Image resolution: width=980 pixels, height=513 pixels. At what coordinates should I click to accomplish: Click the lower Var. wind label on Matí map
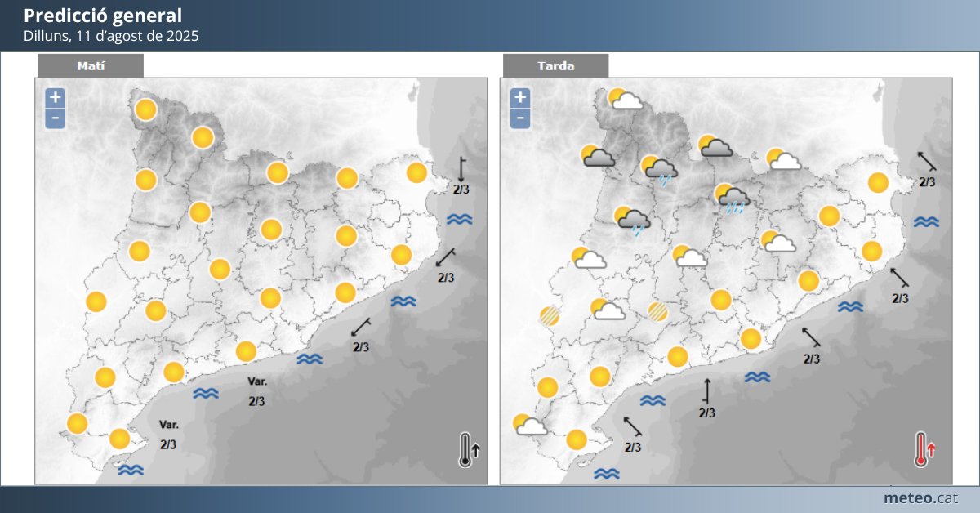(169, 425)
